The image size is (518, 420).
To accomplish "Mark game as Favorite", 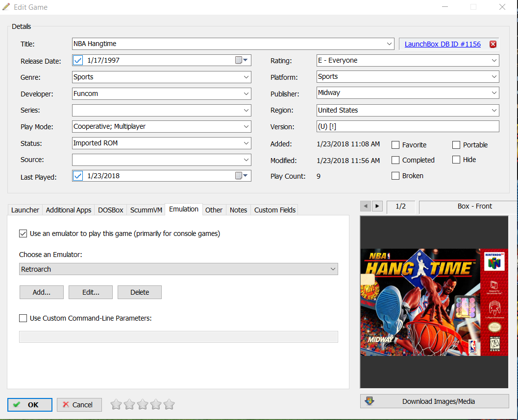I will click(395, 145).
